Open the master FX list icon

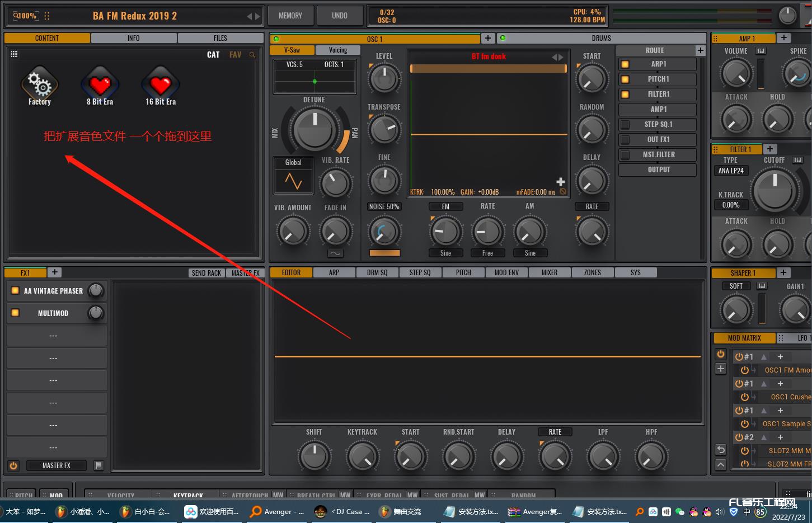tap(98, 465)
